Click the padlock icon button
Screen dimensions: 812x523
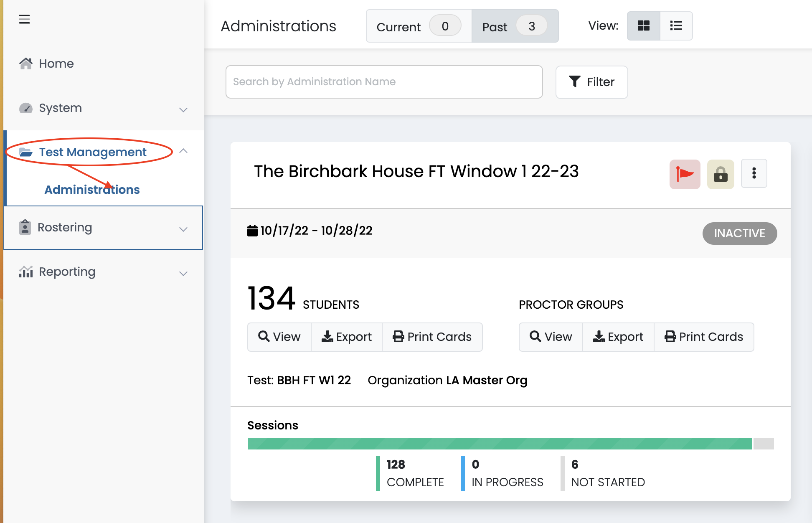[x=720, y=174]
